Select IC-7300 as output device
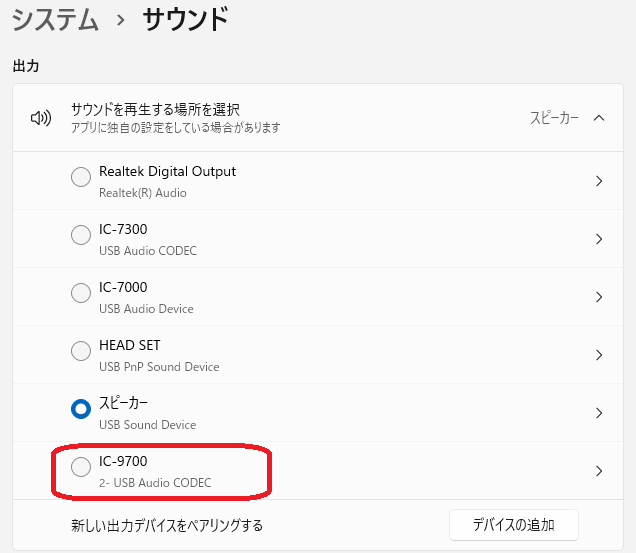 (x=81, y=235)
